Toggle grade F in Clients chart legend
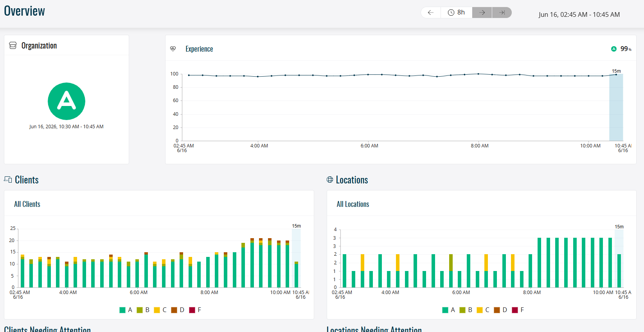This screenshot has width=644, height=332. coord(195,310)
